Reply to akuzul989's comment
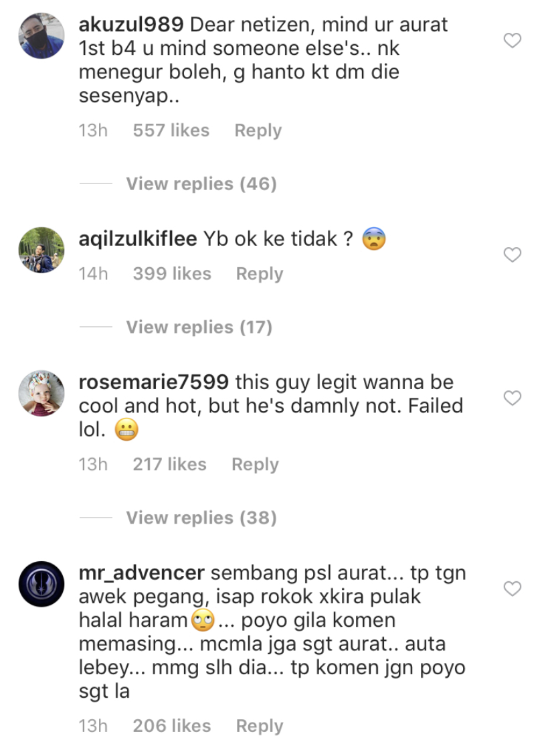 click(x=258, y=131)
